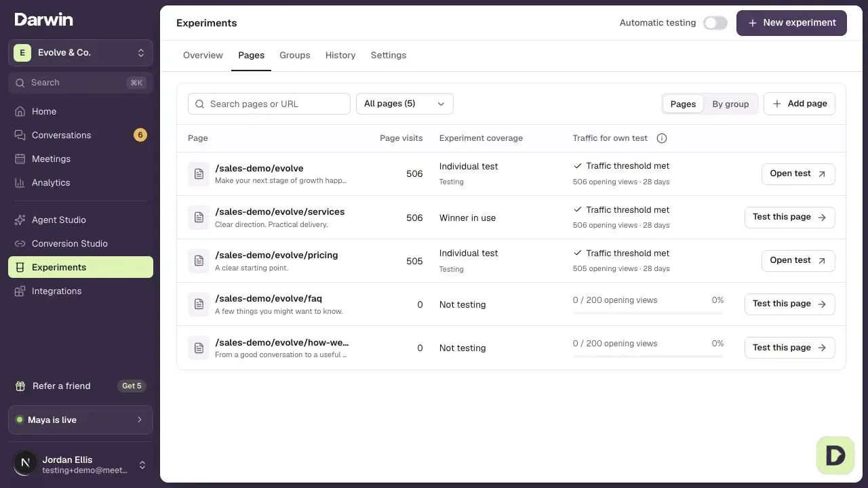868x488 pixels.
Task: Click the Agent Studio icon
Action: 20,220
